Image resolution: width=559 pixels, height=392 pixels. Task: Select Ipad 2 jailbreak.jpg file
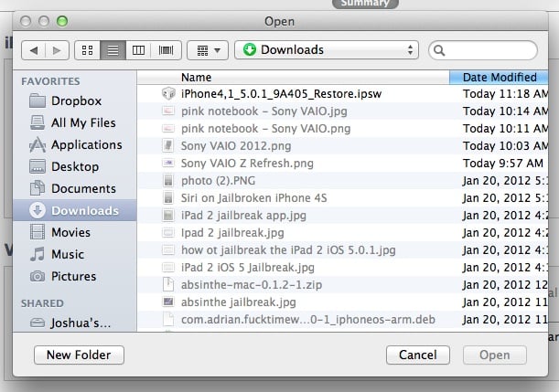342,233
